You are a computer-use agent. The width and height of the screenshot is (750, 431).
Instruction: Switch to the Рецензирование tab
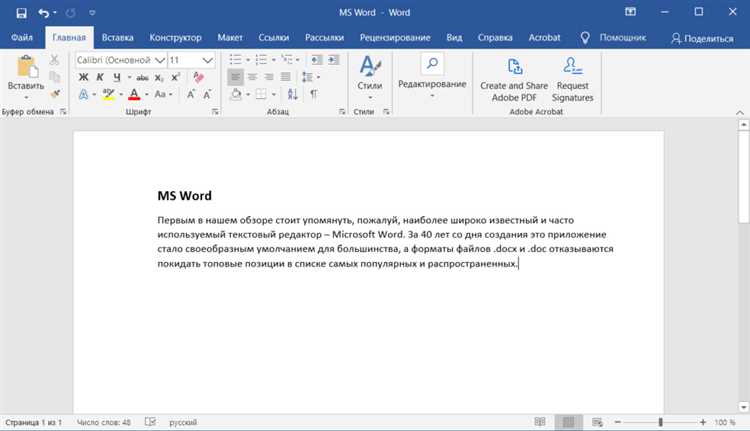395,37
